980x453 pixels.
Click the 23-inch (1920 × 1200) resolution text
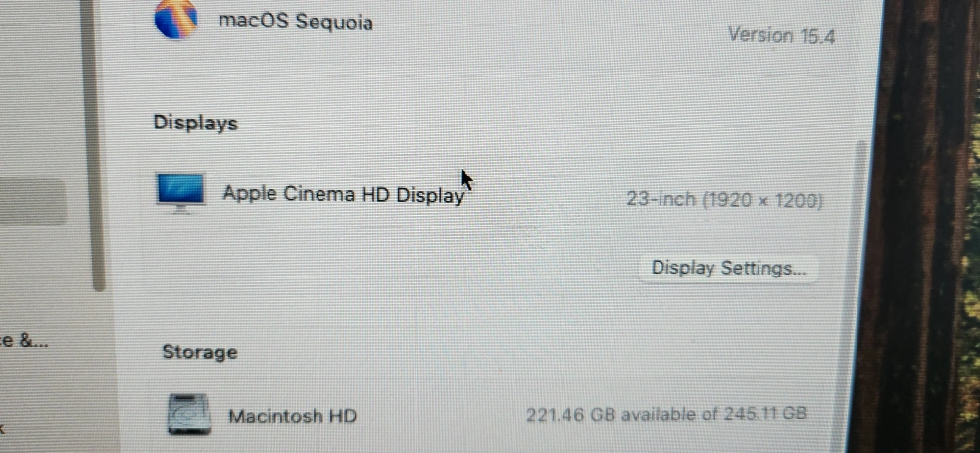pos(724,200)
